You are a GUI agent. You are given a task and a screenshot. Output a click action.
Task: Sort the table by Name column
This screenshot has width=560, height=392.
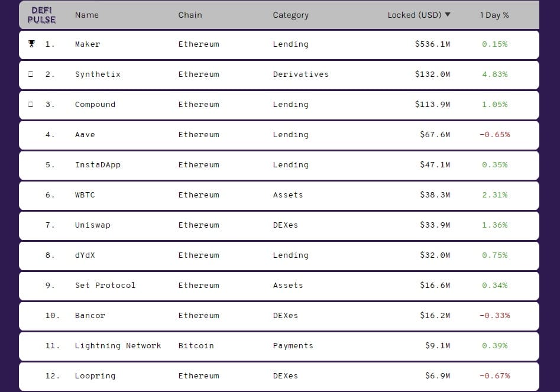[87, 15]
